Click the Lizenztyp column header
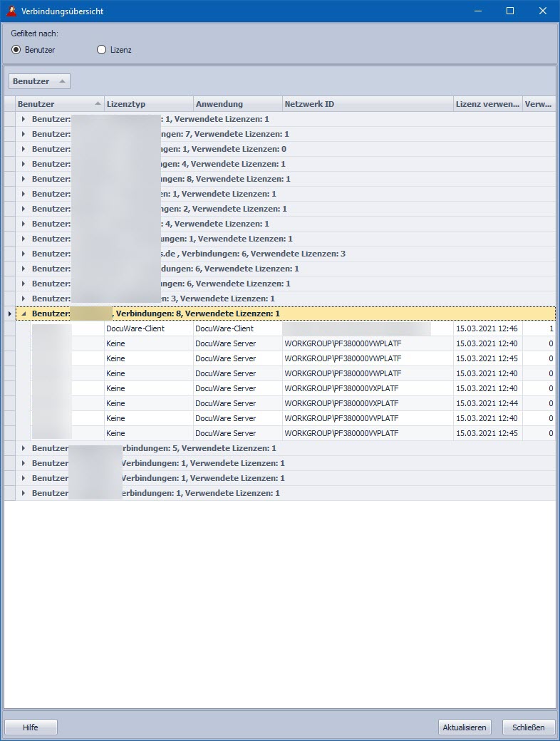This screenshot has width=560, height=741. 148,104
